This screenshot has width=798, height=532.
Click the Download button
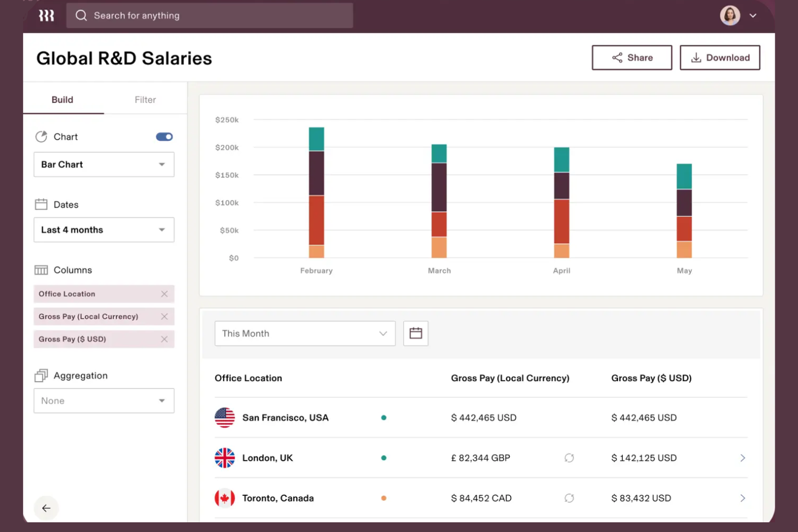[720, 58]
